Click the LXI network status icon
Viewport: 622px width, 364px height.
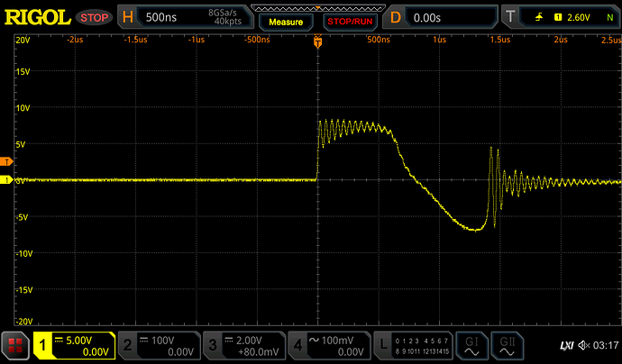pos(566,344)
